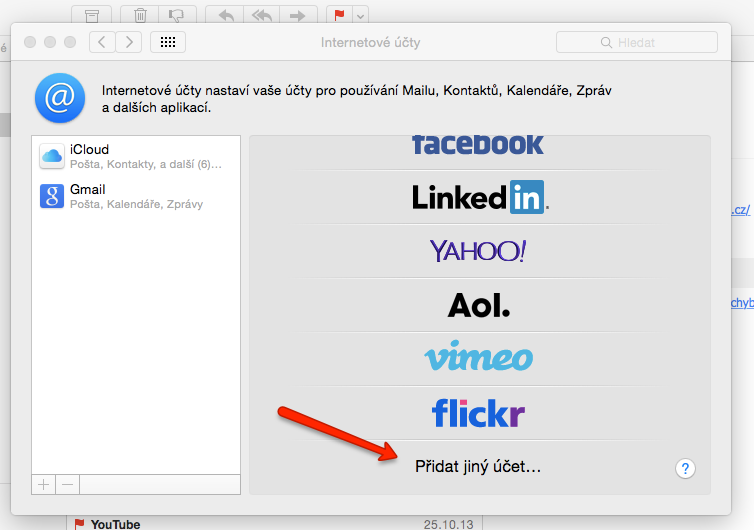Choose the vimeo account provider
Screen dimensions: 754x530
tap(479, 356)
